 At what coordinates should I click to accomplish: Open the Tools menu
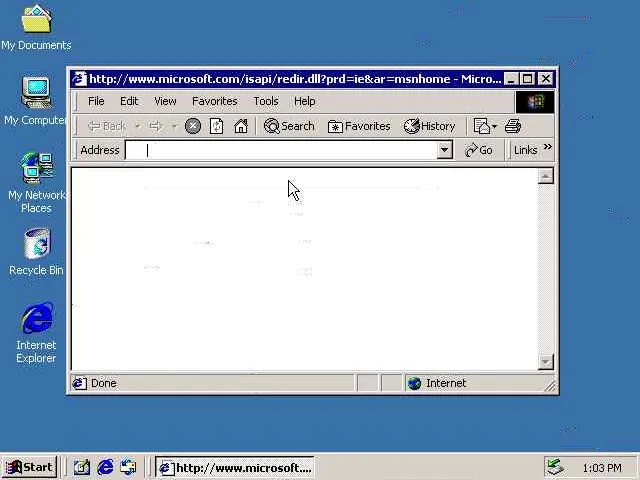pyautogui.click(x=266, y=101)
